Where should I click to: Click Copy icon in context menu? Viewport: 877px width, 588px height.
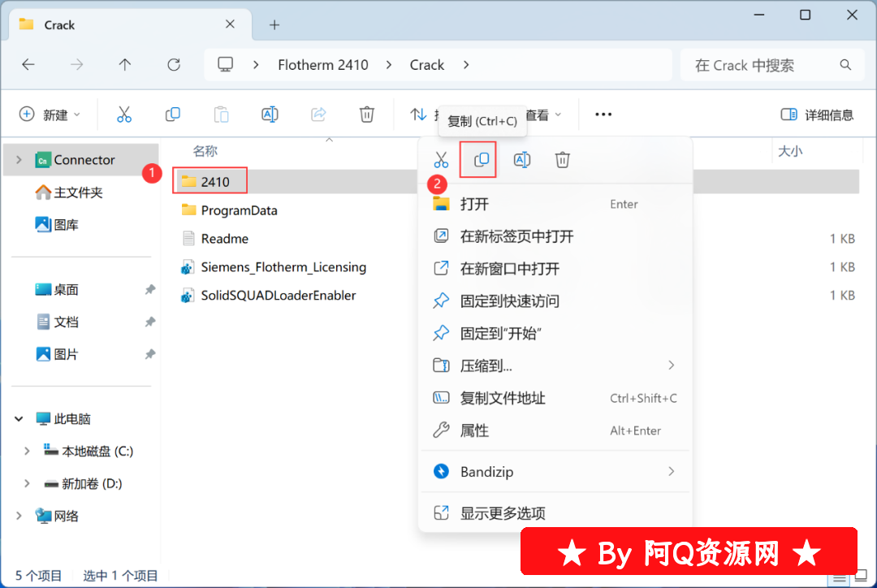click(481, 160)
